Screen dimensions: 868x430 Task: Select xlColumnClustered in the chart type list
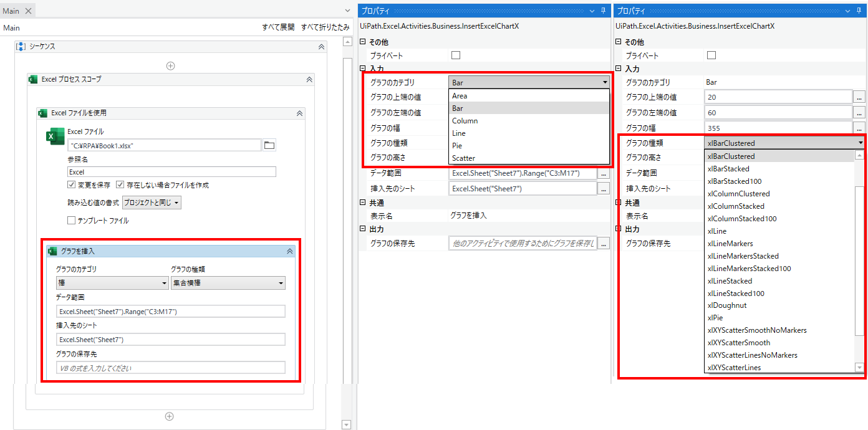click(780, 194)
